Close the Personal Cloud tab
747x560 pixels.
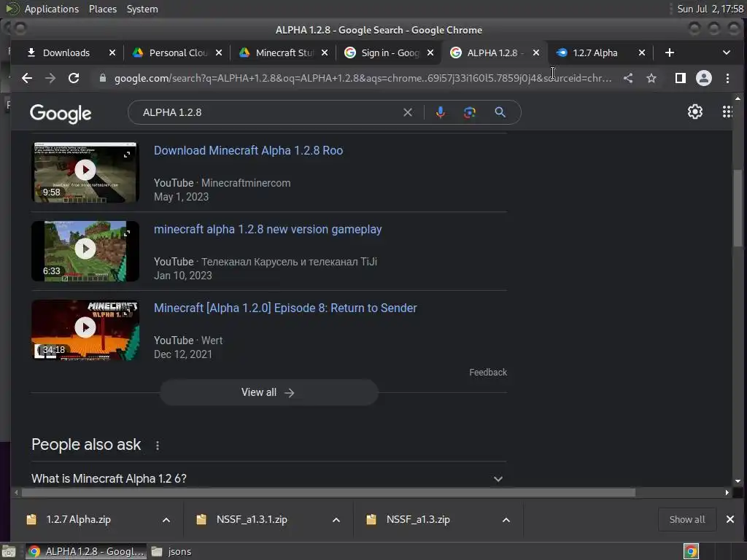[x=219, y=52]
